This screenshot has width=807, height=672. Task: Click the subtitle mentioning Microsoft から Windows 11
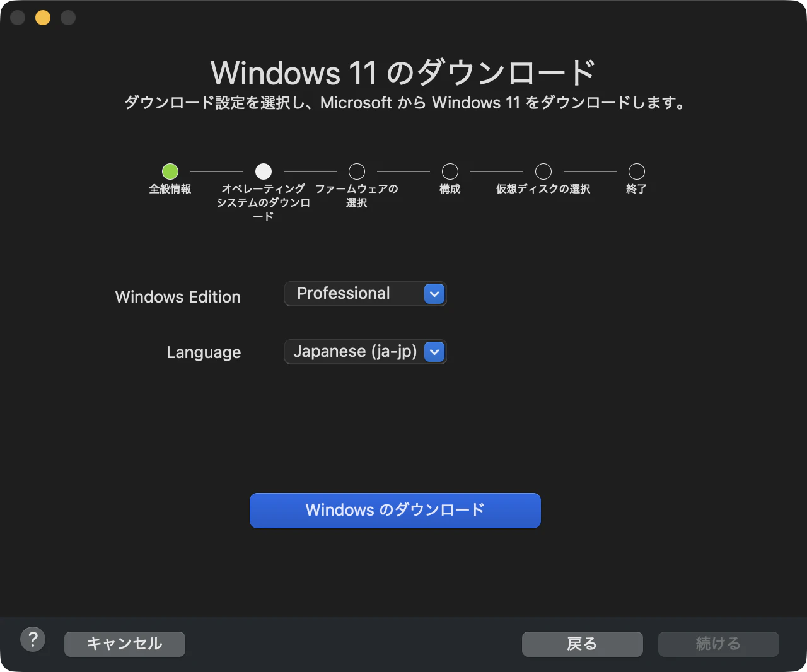(x=405, y=103)
